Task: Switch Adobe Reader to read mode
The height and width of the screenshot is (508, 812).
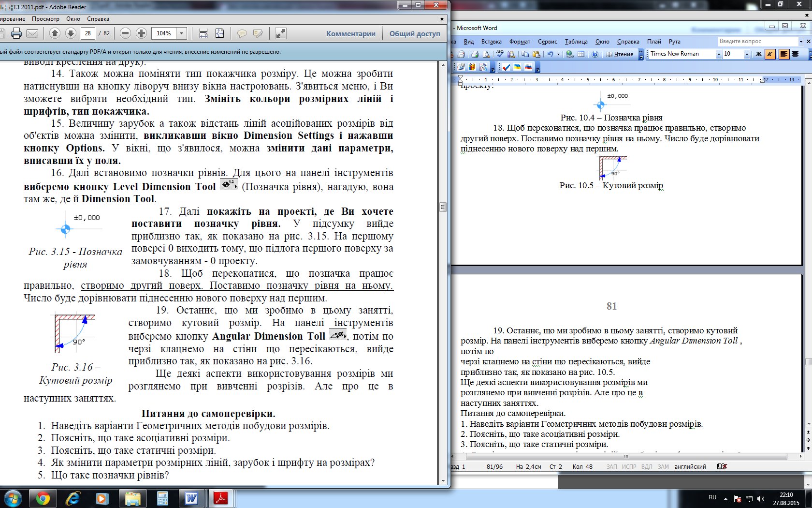Action: click(x=281, y=33)
